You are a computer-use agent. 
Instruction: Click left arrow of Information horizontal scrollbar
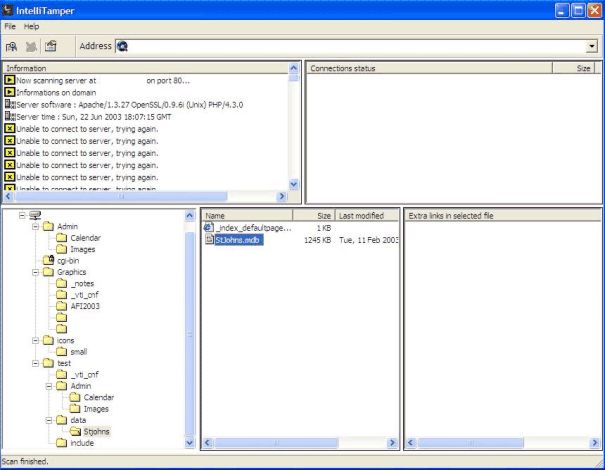pyautogui.click(x=8, y=196)
